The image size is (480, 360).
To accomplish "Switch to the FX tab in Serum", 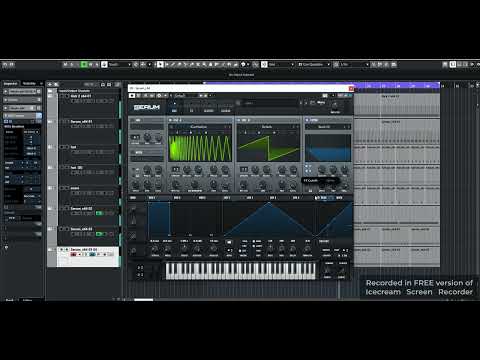I will click(x=191, y=111).
